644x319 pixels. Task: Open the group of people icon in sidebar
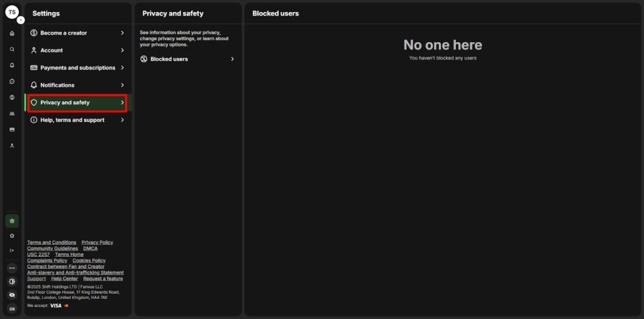pos(12,114)
